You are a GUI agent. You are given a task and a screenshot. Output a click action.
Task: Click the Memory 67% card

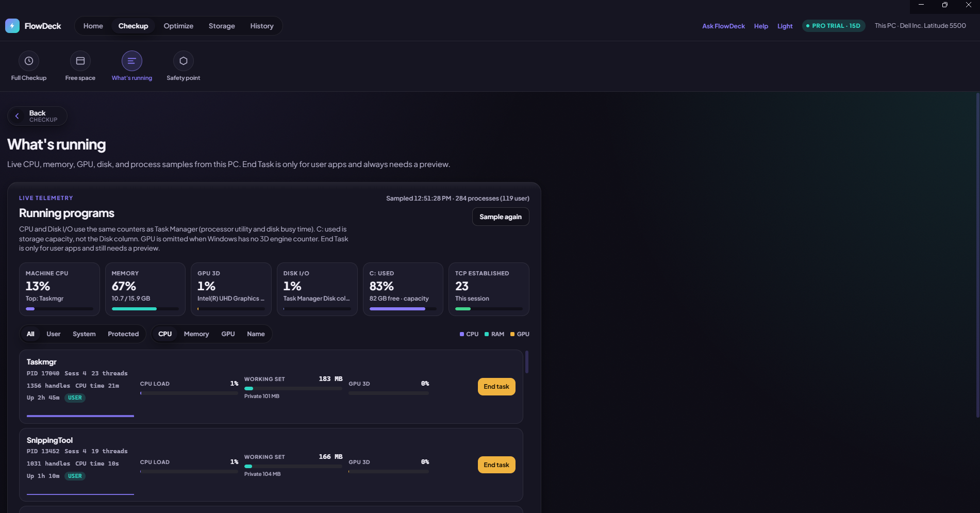pos(145,289)
